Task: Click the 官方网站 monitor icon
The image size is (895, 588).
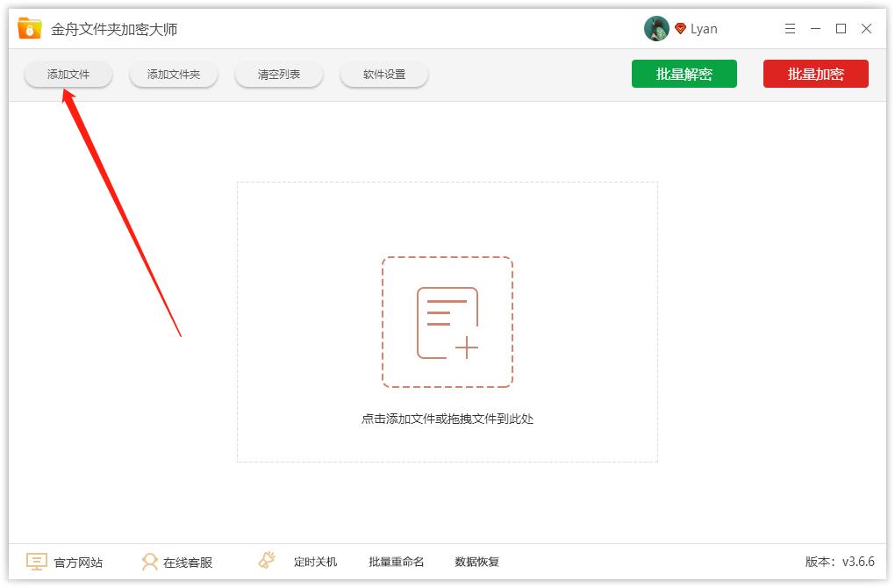Action: click(x=36, y=561)
